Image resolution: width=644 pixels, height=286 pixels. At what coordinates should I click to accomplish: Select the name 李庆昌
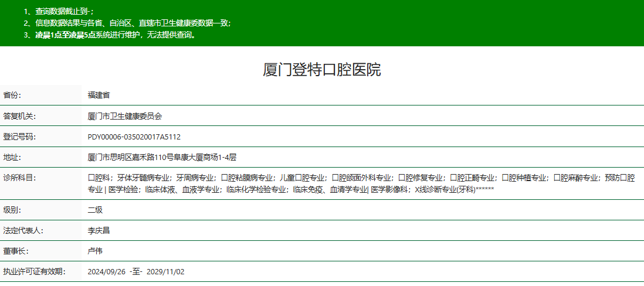pos(99,230)
